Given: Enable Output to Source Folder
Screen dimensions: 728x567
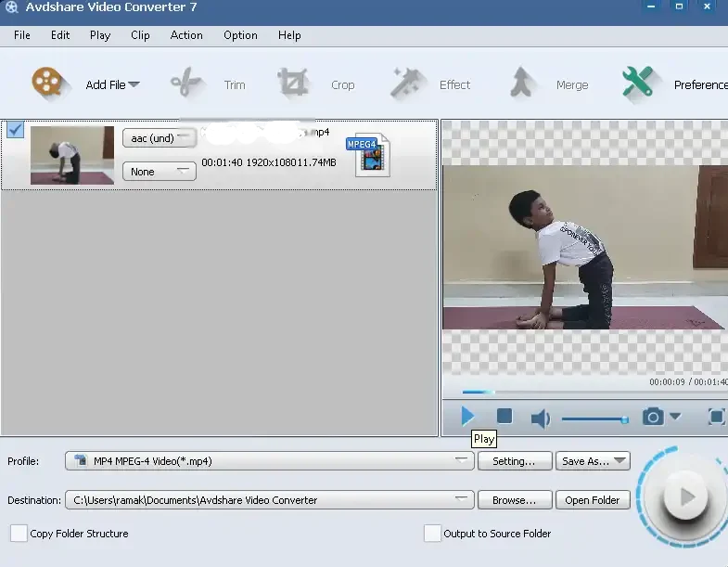Looking at the screenshot, I should (x=432, y=534).
